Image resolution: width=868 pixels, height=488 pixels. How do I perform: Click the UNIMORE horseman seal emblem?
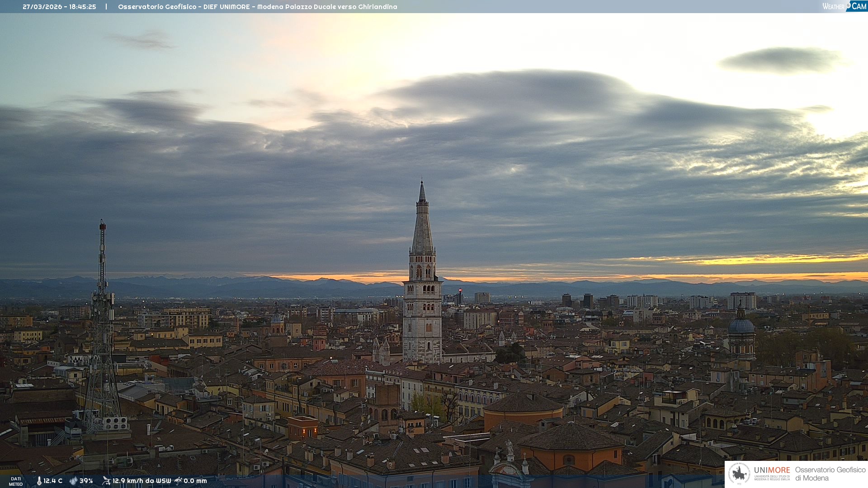click(x=739, y=474)
